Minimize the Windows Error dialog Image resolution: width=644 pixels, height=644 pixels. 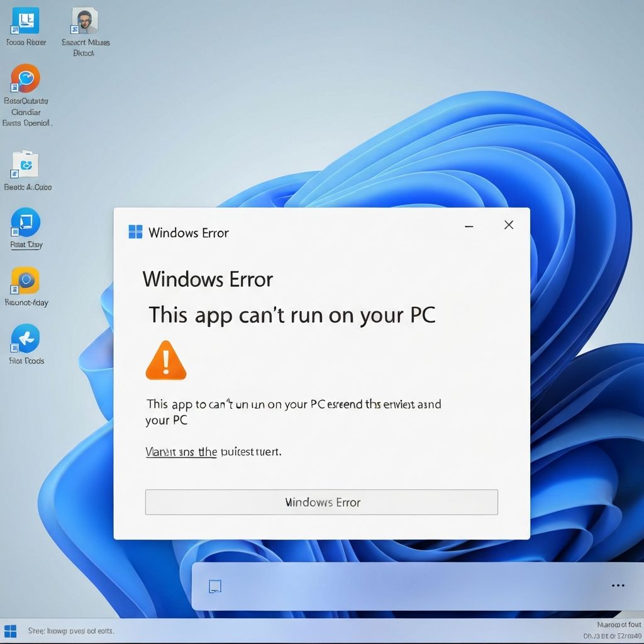coord(469,225)
